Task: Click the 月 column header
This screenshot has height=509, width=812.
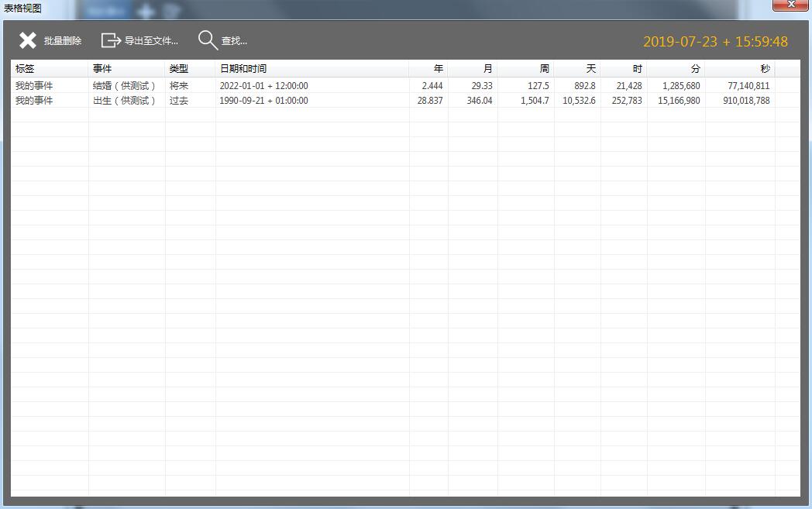Action: [473, 69]
